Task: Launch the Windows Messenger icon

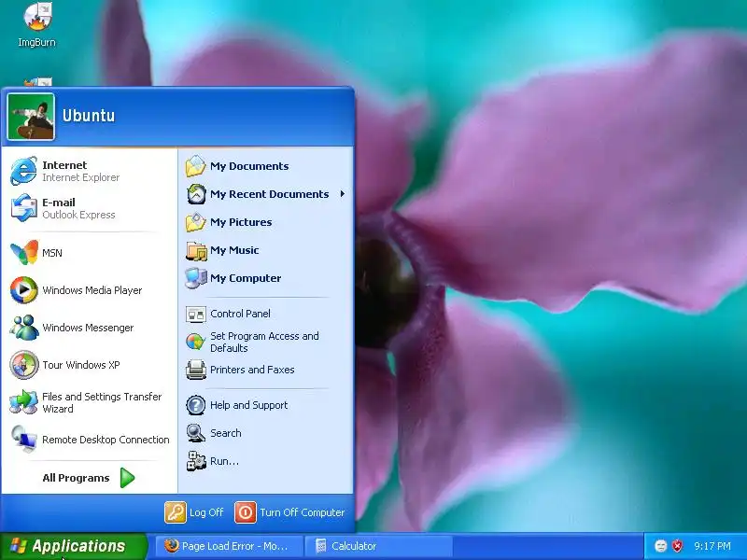Action: [x=24, y=328]
